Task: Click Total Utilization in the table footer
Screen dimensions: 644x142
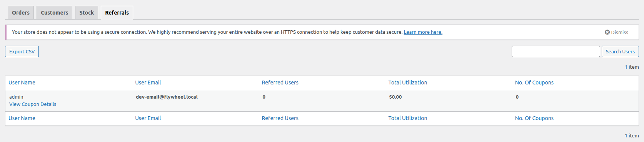Action: click(x=408, y=118)
